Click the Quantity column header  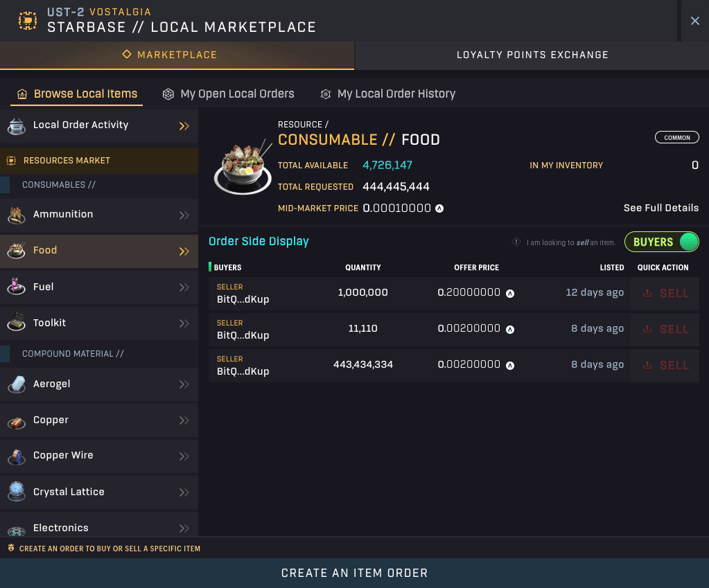coord(363,267)
